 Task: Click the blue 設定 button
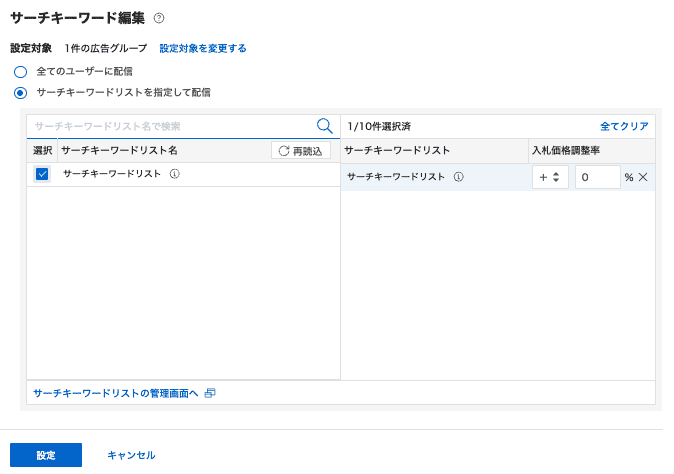point(46,455)
